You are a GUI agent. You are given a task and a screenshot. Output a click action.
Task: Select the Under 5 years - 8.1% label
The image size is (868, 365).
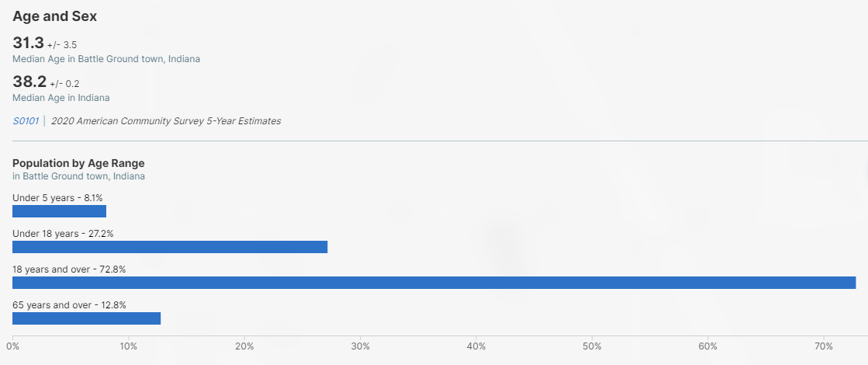[57, 198]
